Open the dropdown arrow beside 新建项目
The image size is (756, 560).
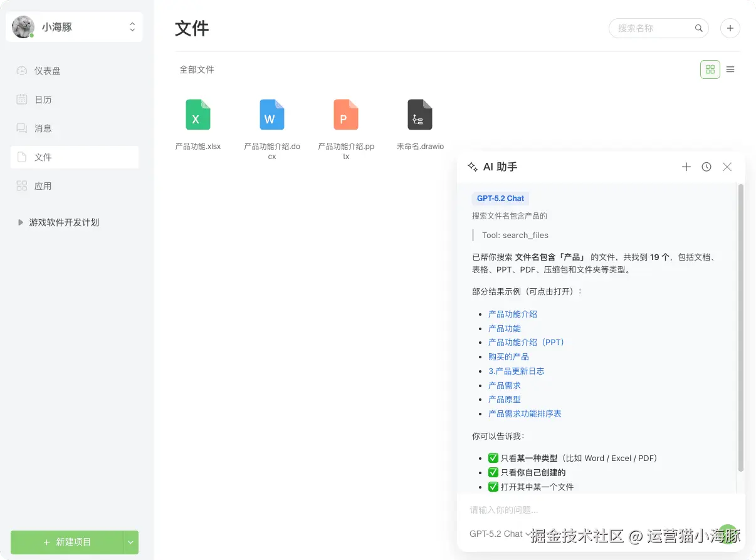tap(131, 542)
